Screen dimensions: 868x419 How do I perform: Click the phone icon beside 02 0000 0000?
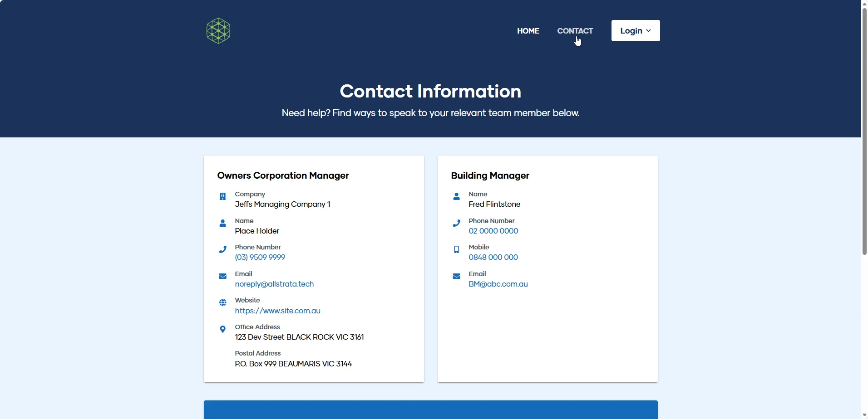click(457, 223)
